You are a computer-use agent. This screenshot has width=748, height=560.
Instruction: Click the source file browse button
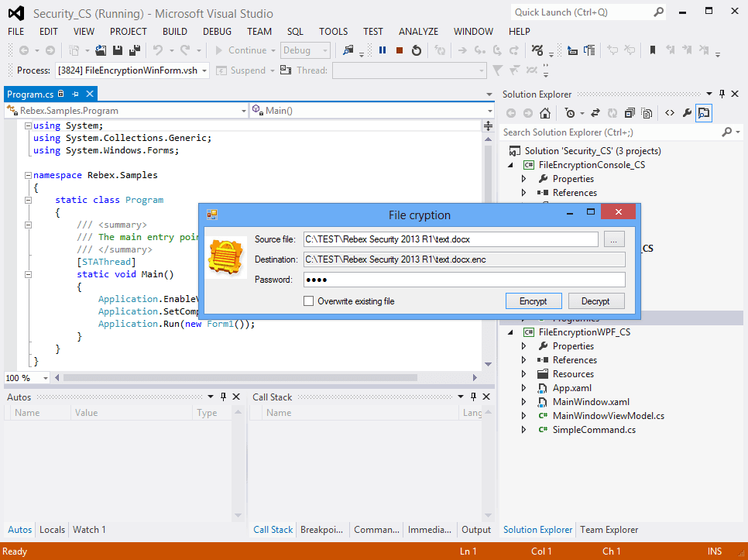pos(614,239)
